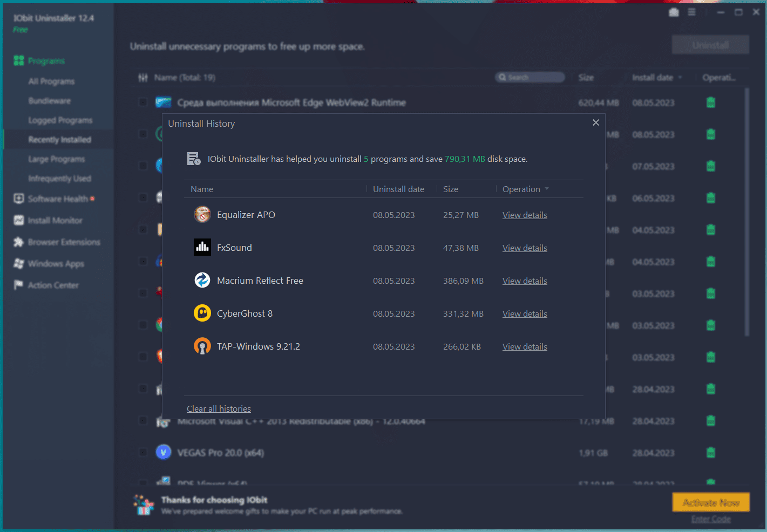Click the TAP-Windows 9.21.2 icon
Viewport: 767px width, 532px height.
click(202, 346)
